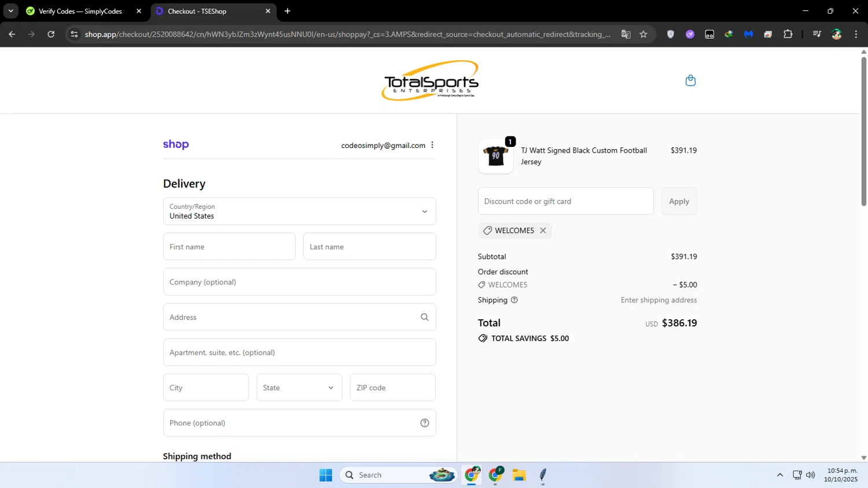Click the TJ Watt Signed jersey title
The image size is (868, 488).
(584, 156)
